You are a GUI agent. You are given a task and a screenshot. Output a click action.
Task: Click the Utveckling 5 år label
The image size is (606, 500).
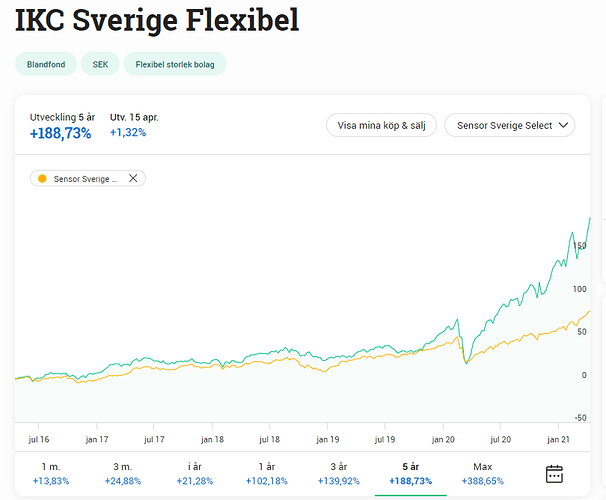coord(62,117)
